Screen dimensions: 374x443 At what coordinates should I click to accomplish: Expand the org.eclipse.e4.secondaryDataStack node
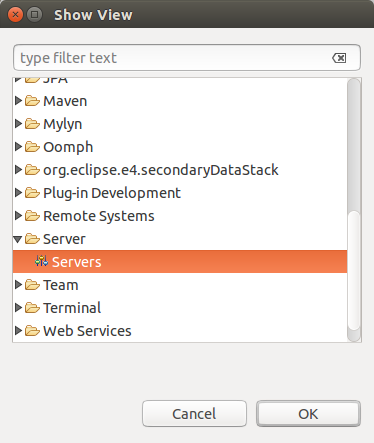click(18, 170)
